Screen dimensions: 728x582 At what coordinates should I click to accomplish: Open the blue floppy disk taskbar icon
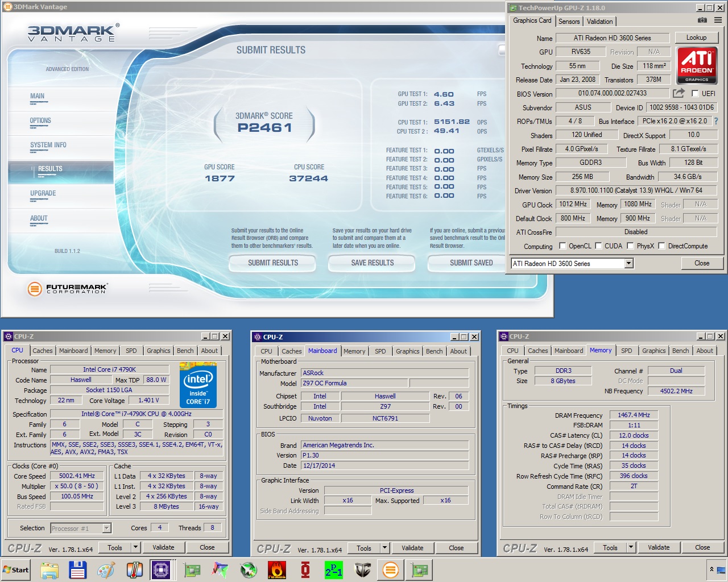78,570
